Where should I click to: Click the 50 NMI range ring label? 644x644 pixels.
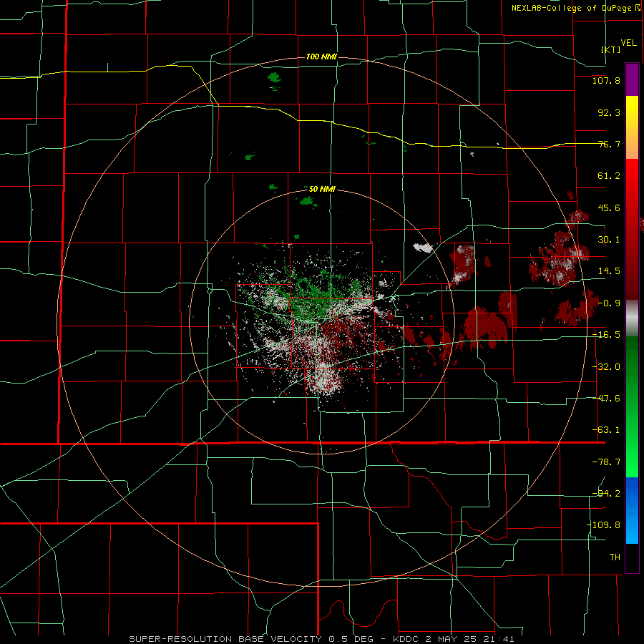(322, 189)
